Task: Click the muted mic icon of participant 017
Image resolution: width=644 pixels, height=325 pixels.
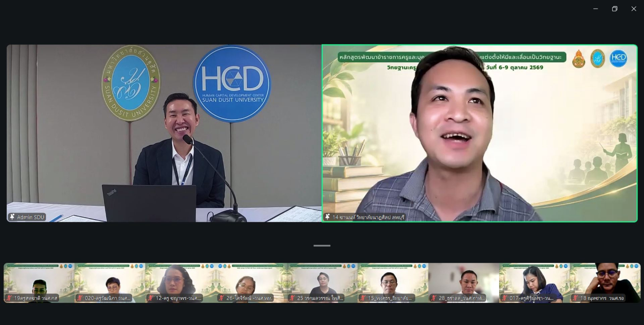Action: tap(504, 298)
